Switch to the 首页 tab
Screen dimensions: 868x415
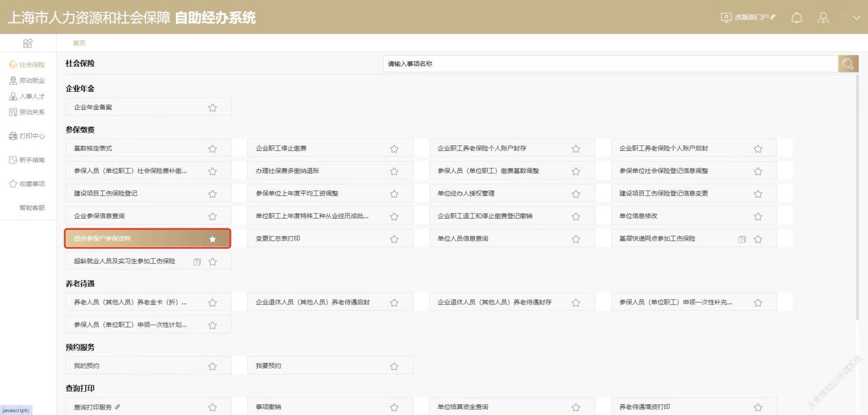point(79,43)
